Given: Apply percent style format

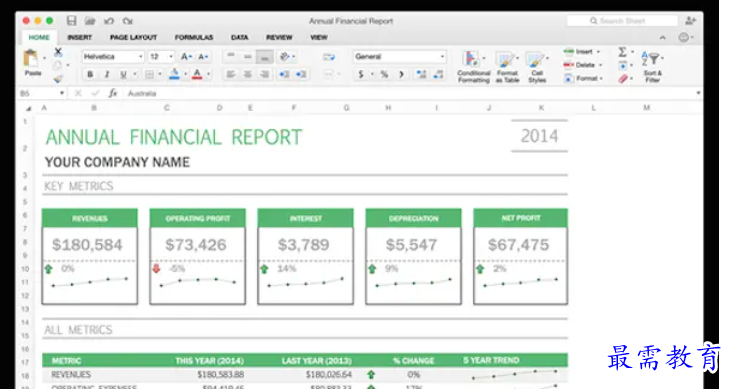Looking at the screenshot, I should [x=384, y=74].
